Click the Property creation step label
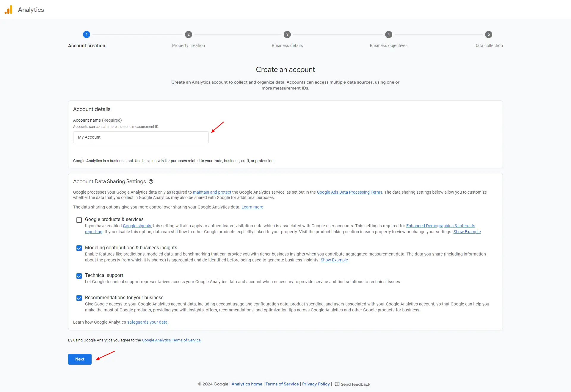 [189, 46]
